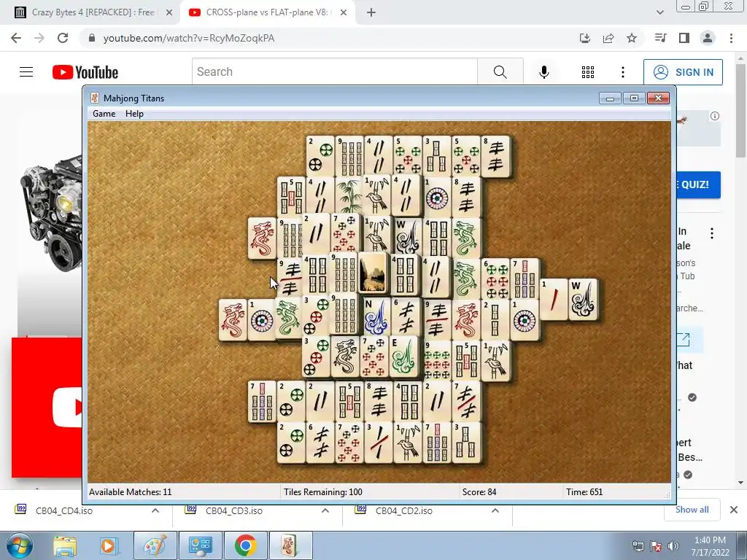Open the Game menu in Mahjong Titans
The image size is (747, 560).
pyautogui.click(x=104, y=113)
